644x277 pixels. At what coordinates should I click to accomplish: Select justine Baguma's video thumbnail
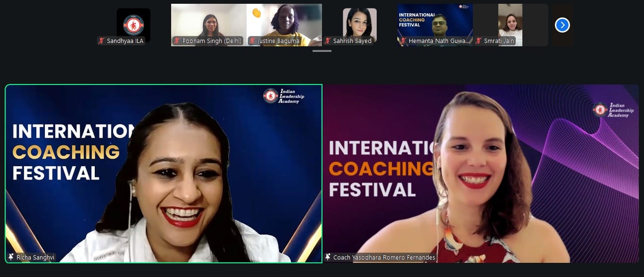tap(284, 25)
